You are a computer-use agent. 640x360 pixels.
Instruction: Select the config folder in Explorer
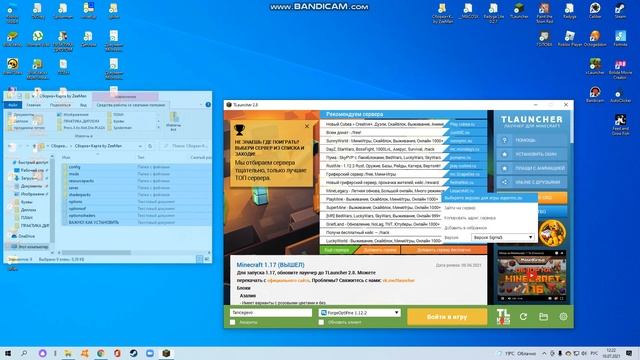point(136,167)
